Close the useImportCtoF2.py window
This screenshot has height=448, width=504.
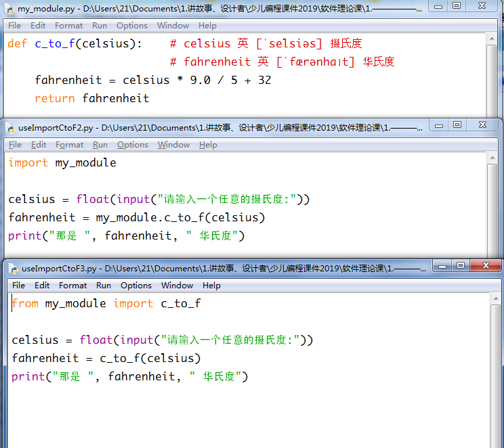tap(482, 125)
